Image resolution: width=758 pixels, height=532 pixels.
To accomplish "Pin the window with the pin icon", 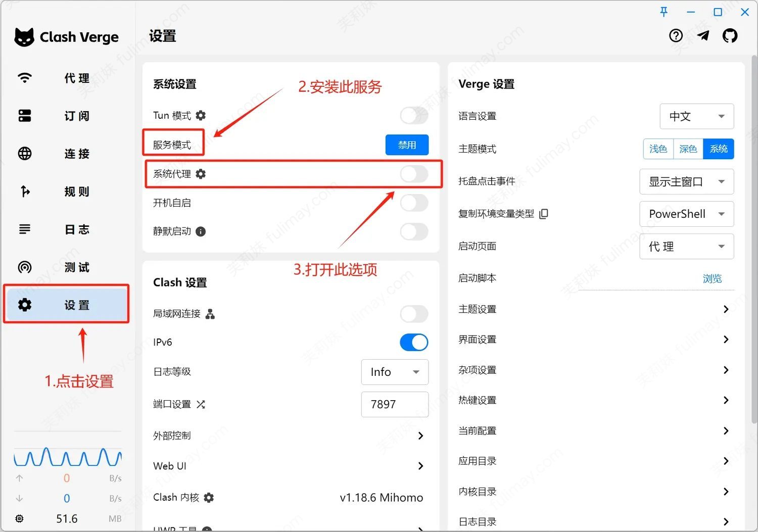I will pos(664,12).
